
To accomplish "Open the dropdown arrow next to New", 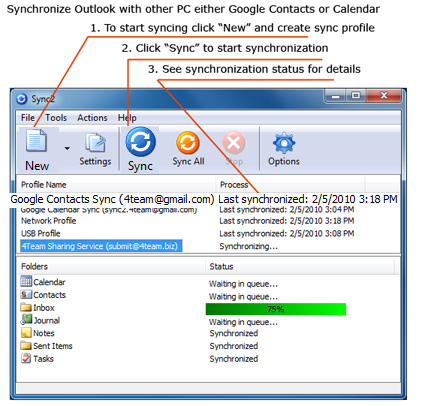I will [x=67, y=148].
